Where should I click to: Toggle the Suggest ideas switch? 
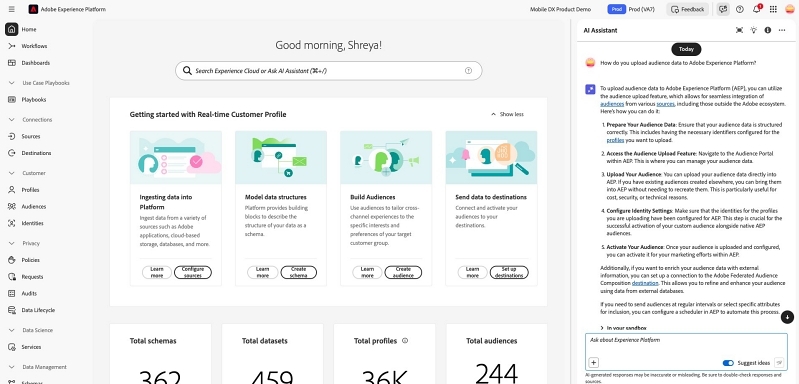(x=728, y=363)
